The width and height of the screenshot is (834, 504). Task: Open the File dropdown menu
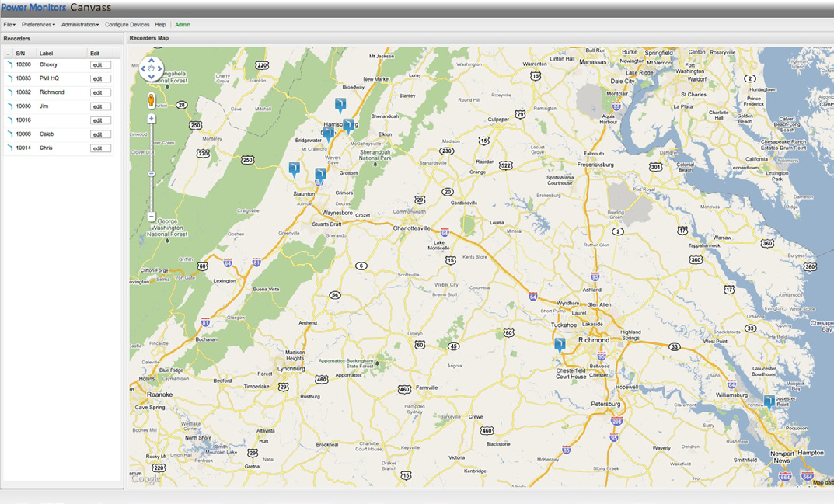click(8, 24)
